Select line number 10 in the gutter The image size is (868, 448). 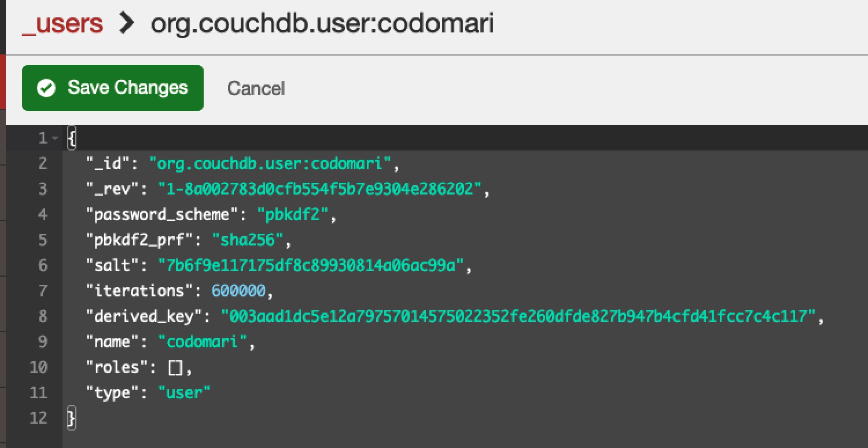pyautogui.click(x=38, y=368)
